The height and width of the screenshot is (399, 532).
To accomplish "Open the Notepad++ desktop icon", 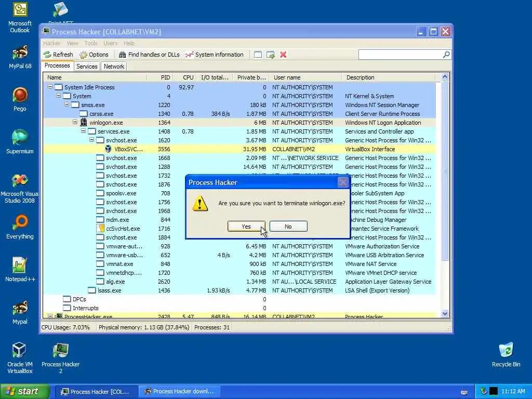I will [x=20, y=270].
